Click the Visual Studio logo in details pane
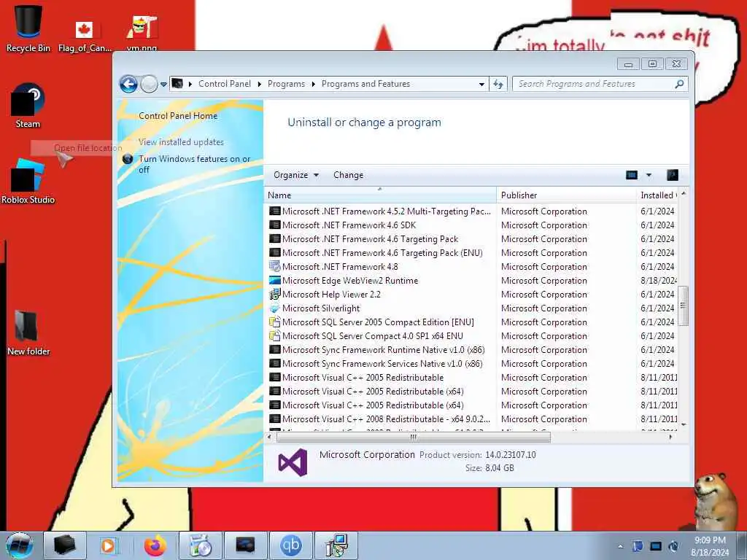The width and height of the screenshot is (747, 560). click(x=293, y=462)
